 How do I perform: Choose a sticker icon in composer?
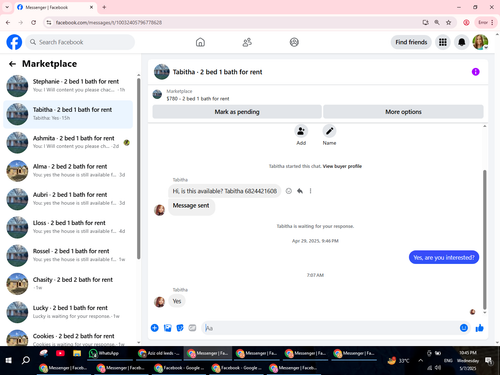(x=180, y=328)
